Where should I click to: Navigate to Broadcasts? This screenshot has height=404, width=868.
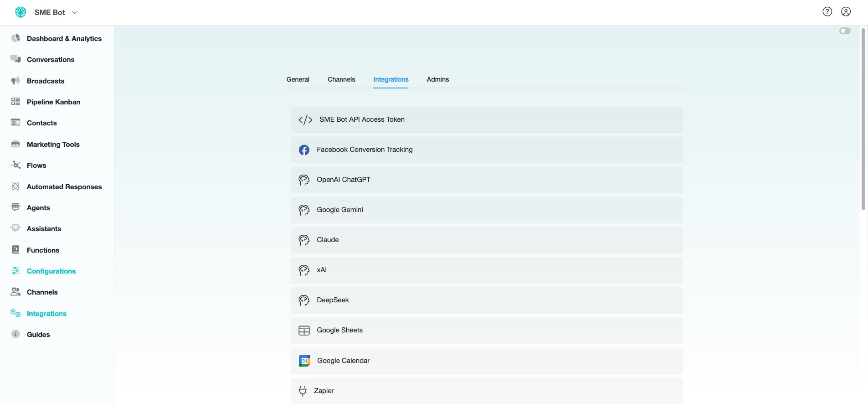tap(46, 81)
